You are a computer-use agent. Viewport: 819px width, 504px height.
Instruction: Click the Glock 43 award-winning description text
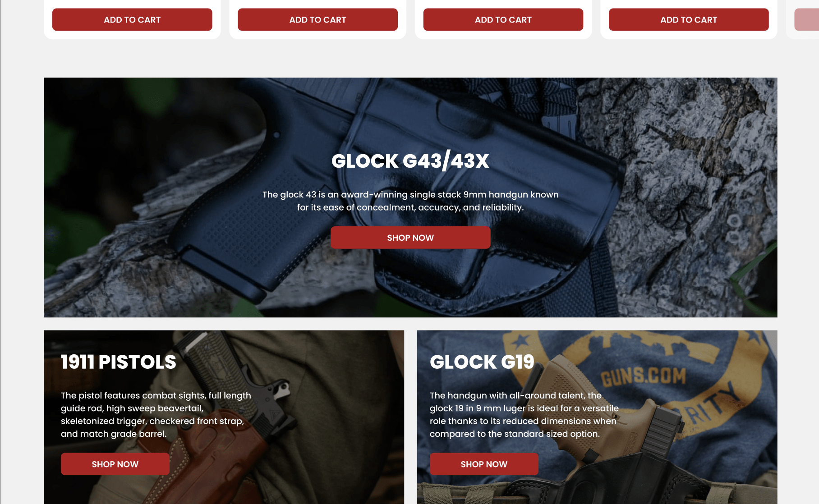click(x=410, y=201)
